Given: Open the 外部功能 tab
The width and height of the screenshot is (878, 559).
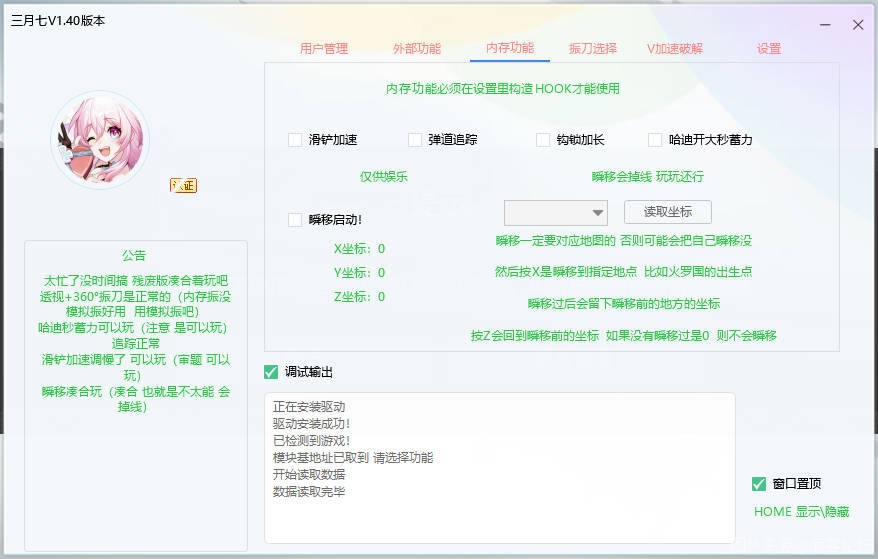Looking at the screenshot, I should click(416, 48).
